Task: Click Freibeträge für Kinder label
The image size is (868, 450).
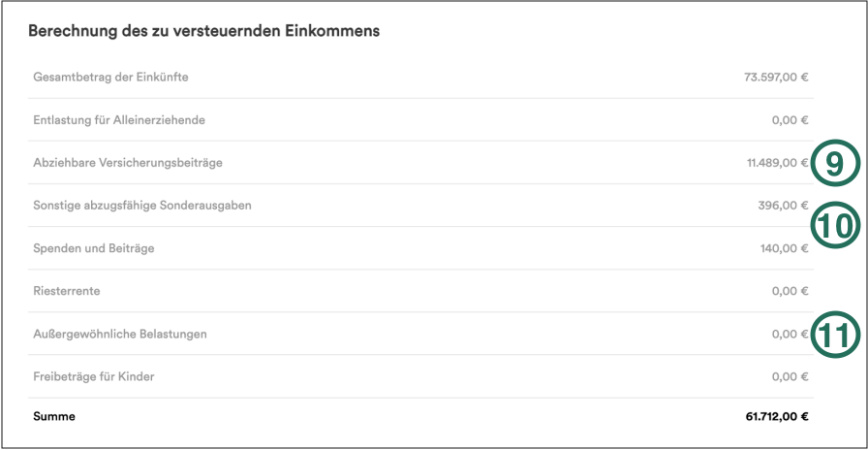Action: [x=94, y=377]
